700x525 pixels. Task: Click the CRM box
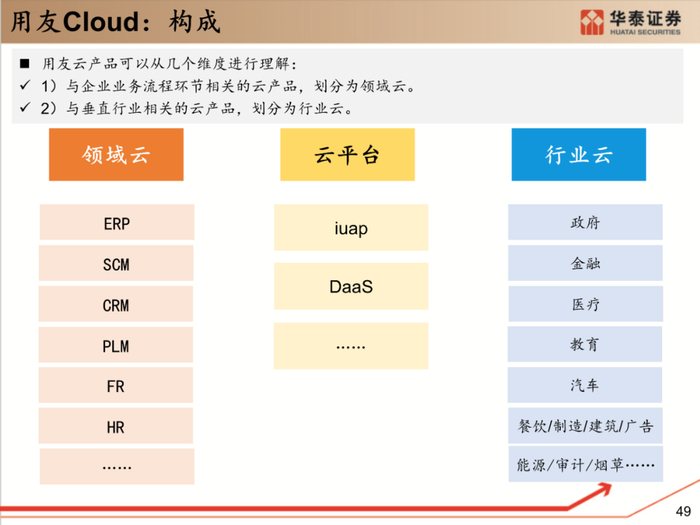pos(116,304)
